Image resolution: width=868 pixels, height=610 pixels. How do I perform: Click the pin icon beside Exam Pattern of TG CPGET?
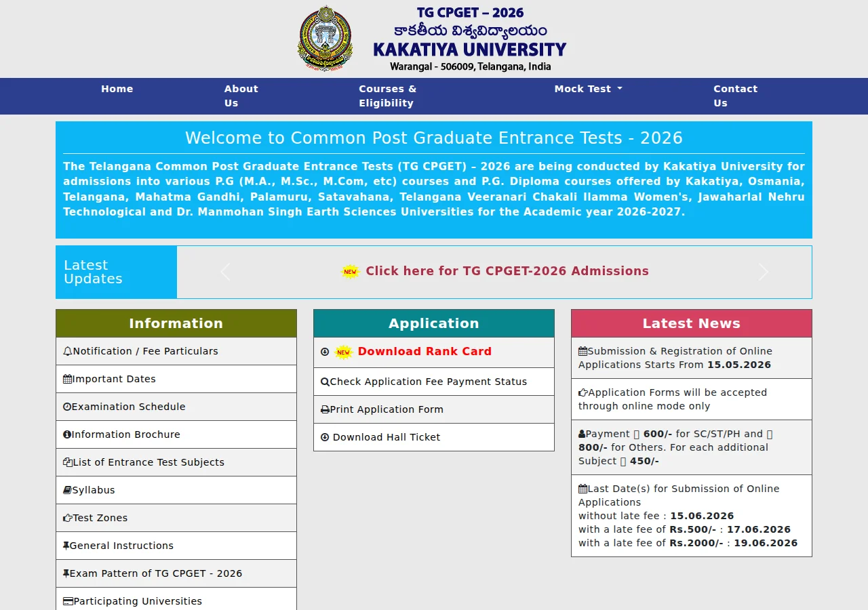pos(66,573)
